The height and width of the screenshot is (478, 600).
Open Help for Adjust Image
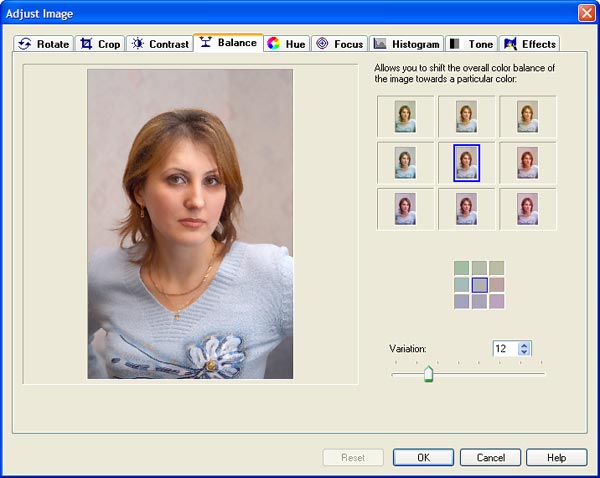(x=556, y=458)
